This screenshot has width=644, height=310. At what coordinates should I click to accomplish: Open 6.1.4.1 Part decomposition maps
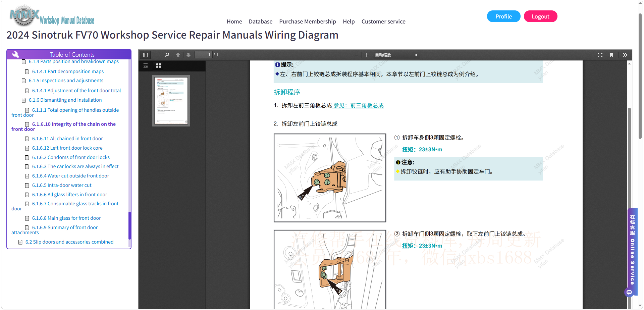(68, 71)
